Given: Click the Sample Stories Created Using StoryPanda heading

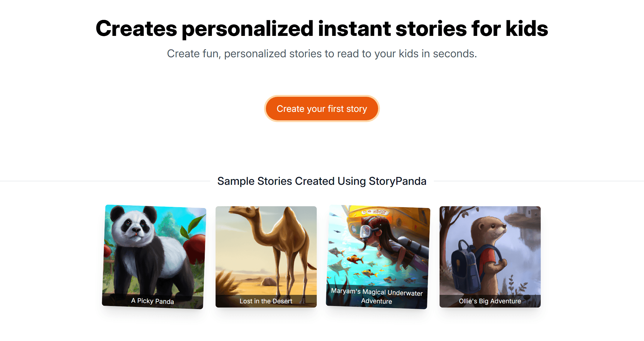Looking at the screenshot, I should click(322, 181).
